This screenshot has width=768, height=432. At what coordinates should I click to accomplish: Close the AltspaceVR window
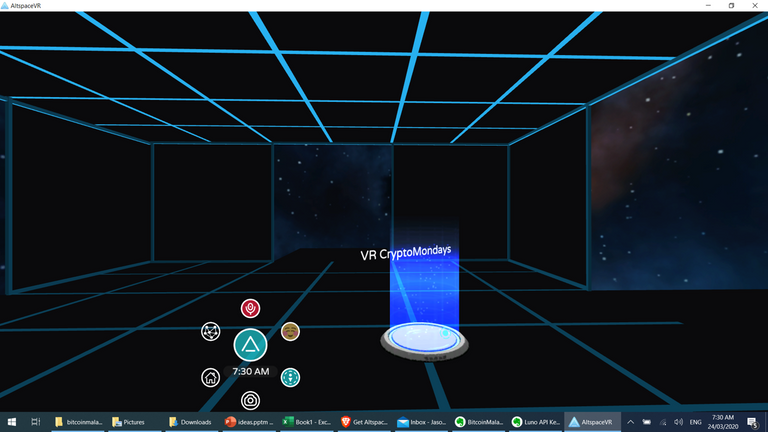point(755,5)
